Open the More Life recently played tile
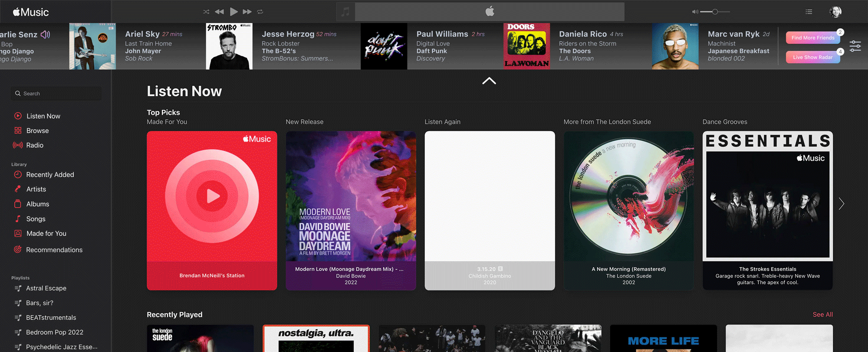 [x=663, y=339]
